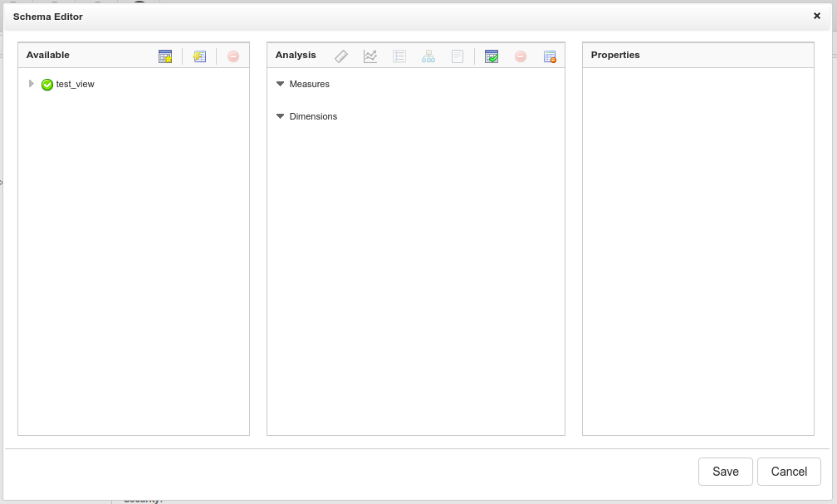837x504 pixels.
Task: Collapse the Measures section
Action: click(281, 84)
